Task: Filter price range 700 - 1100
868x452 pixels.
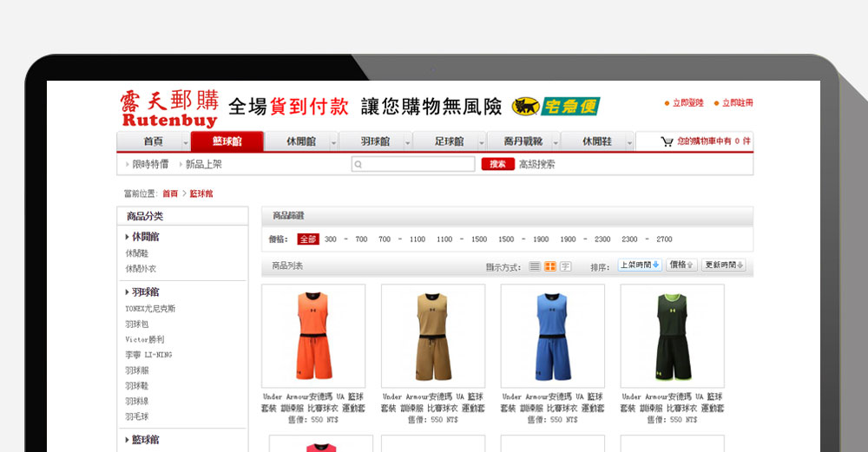Action: (402, 239)
